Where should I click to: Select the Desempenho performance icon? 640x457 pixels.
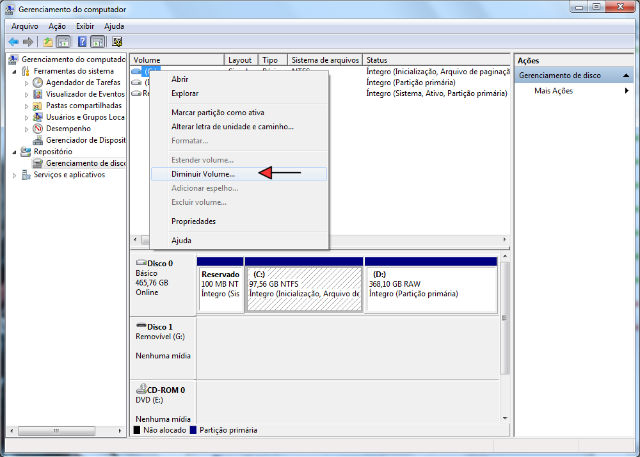[x=38, y=129]
